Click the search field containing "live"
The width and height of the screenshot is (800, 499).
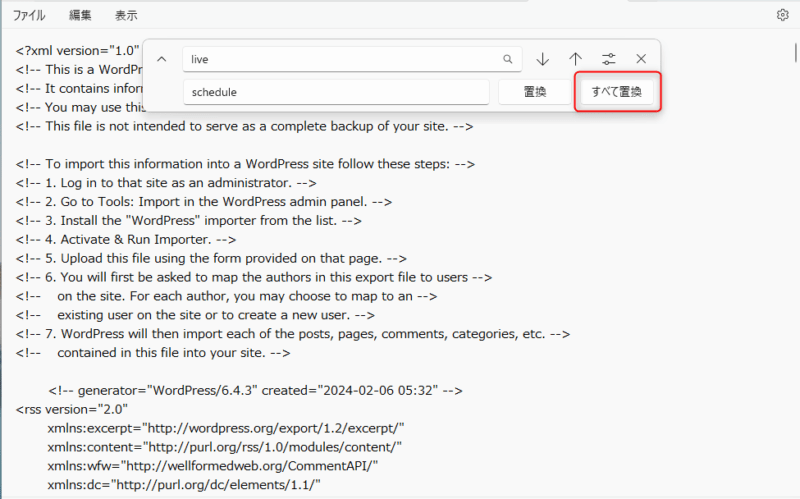(x=340, y=59)
